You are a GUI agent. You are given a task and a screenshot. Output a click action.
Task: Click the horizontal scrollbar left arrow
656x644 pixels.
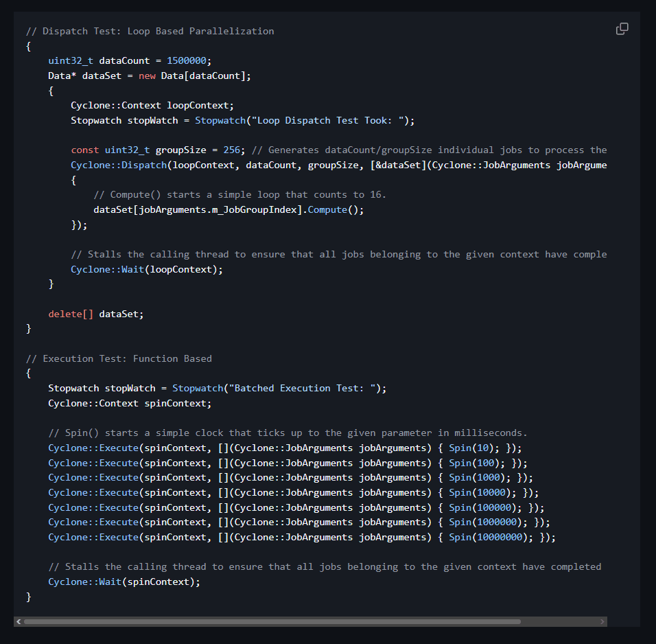click(x=19, y=621)
